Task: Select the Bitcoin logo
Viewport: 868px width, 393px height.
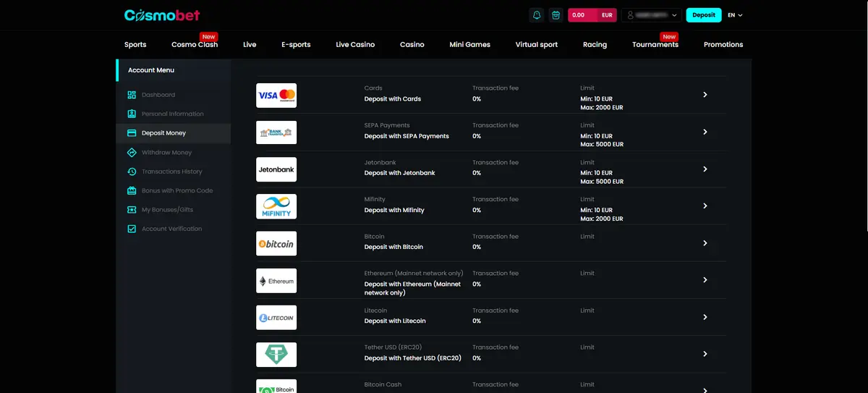Action: tap(276, 244)
